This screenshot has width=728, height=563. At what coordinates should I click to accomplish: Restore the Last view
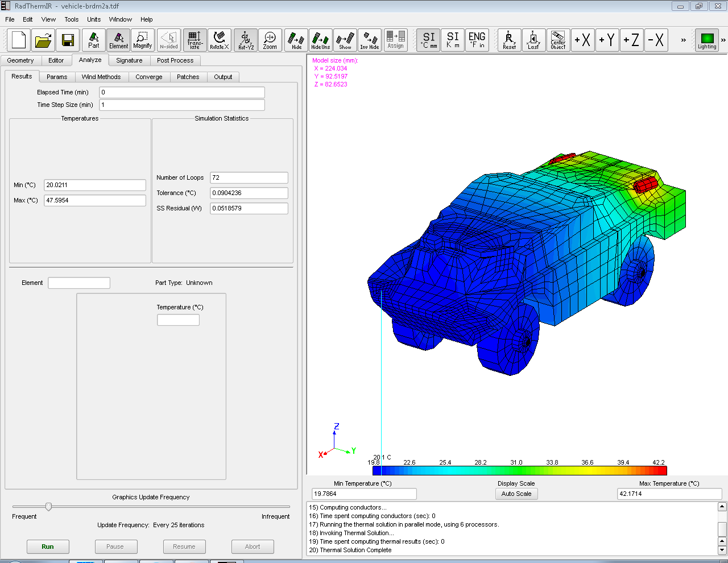534,40
